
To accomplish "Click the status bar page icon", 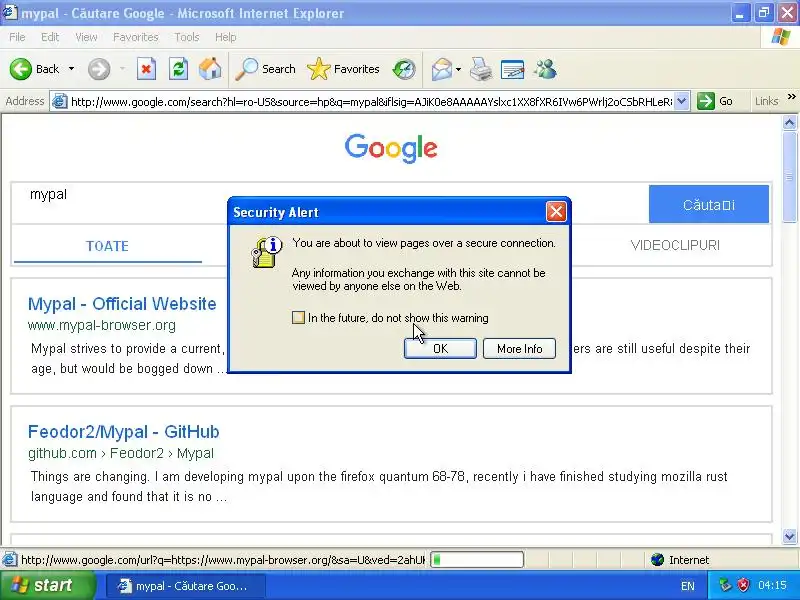I will tap(9, 560).
